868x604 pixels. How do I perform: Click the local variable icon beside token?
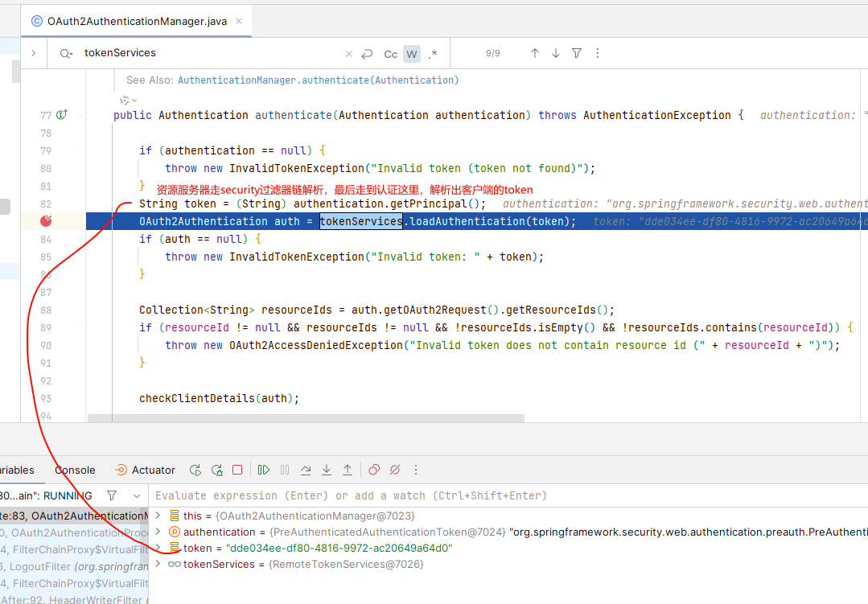[x=175, y=548]
